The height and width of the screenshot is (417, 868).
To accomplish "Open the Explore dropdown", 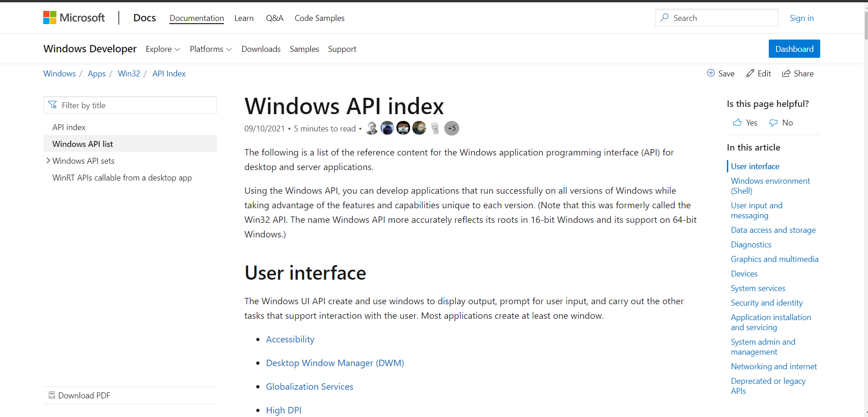I will 163,49.
